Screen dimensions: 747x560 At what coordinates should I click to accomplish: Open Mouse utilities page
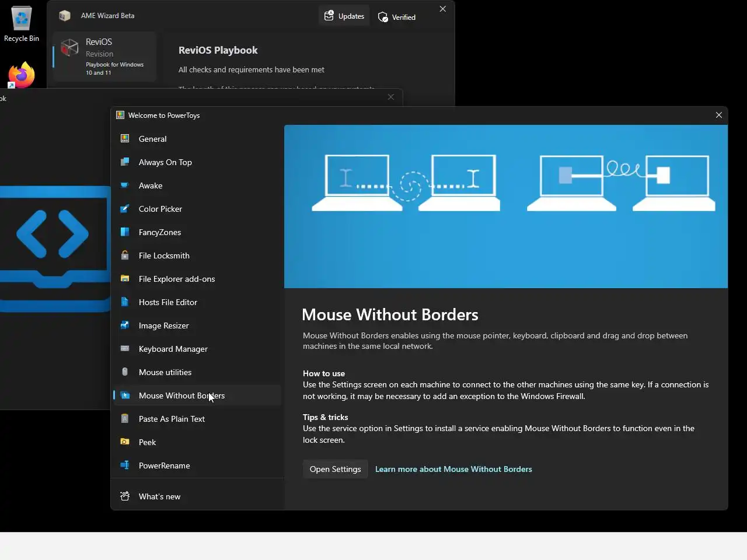pos(197,372)
